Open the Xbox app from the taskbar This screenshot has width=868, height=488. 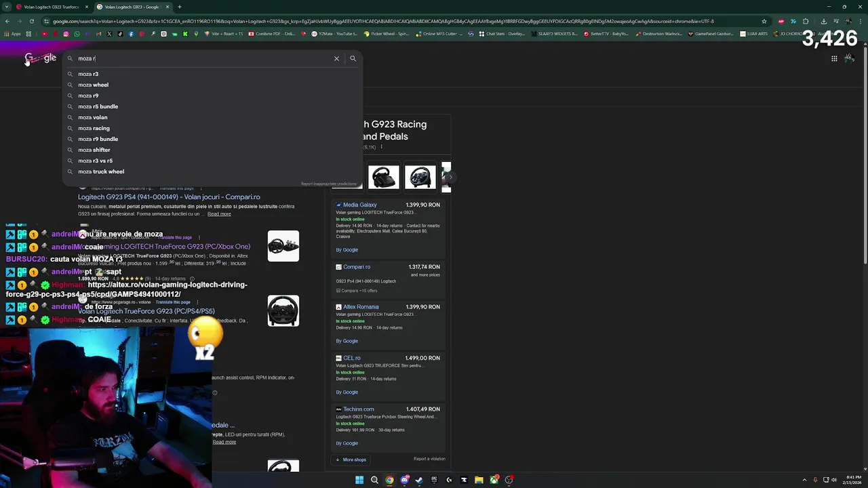(494, 480)
